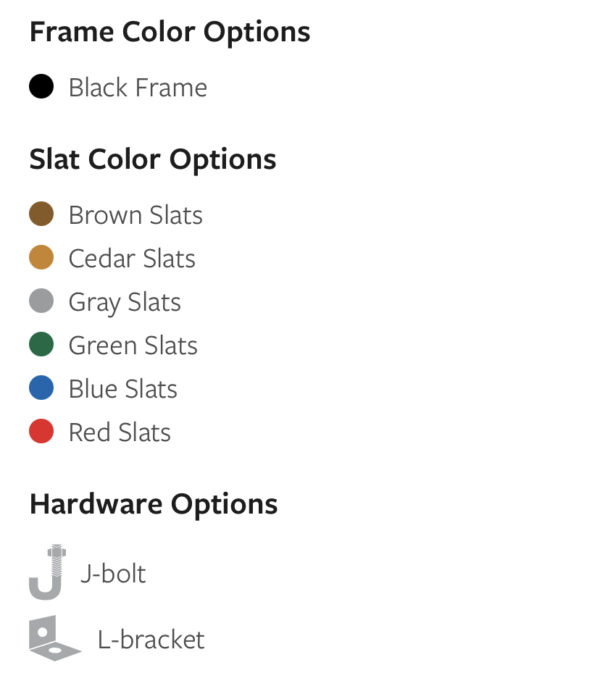Click the J-bolt text label

tap(113, 574)
